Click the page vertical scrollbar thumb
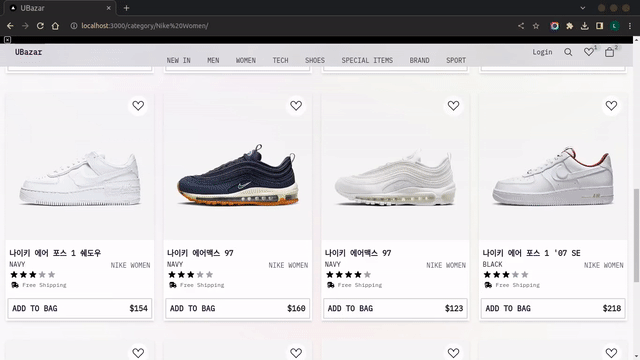Screen dimensions: 640x360 tap(636, 235)
